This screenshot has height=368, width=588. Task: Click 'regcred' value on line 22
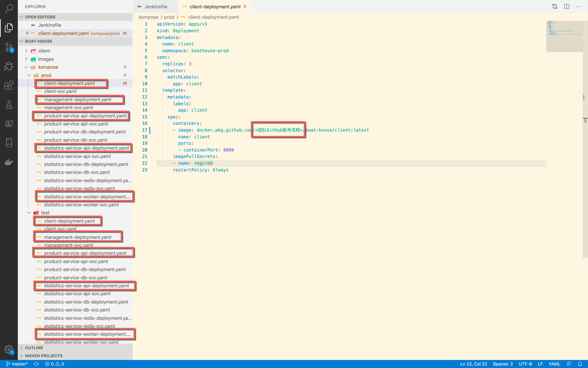pyautogui.click(x=203, y=163)
